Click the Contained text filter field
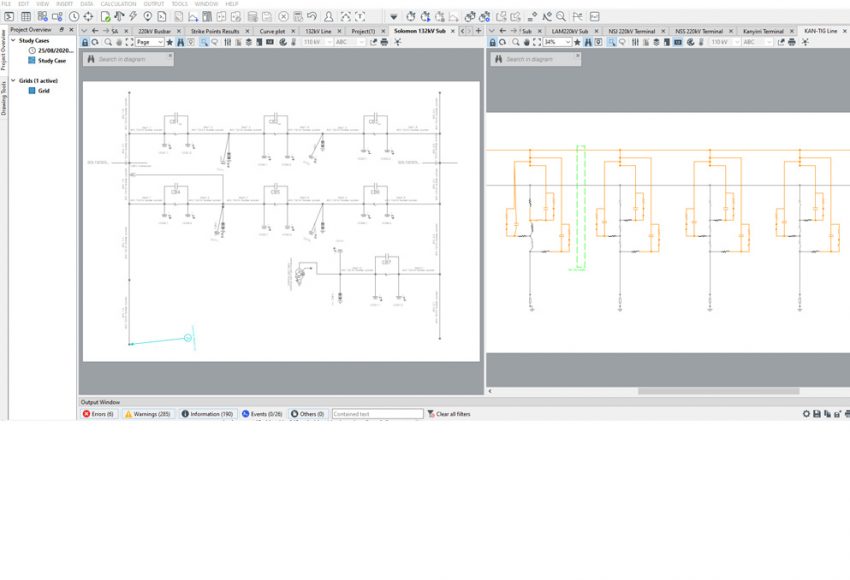The width and height of the screenshot is (850, 580). coord(377,414)
